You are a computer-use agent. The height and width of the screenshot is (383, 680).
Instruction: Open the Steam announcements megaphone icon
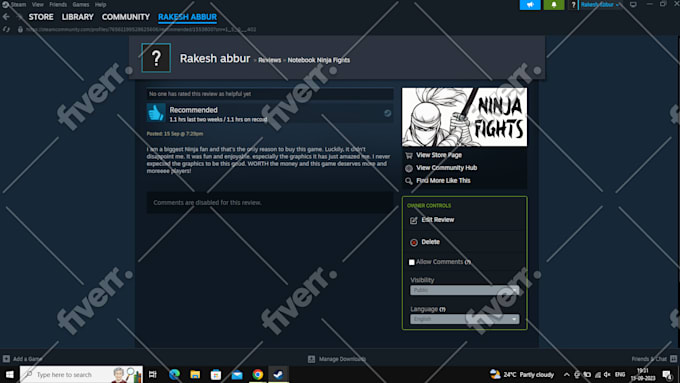click(530, 5)
